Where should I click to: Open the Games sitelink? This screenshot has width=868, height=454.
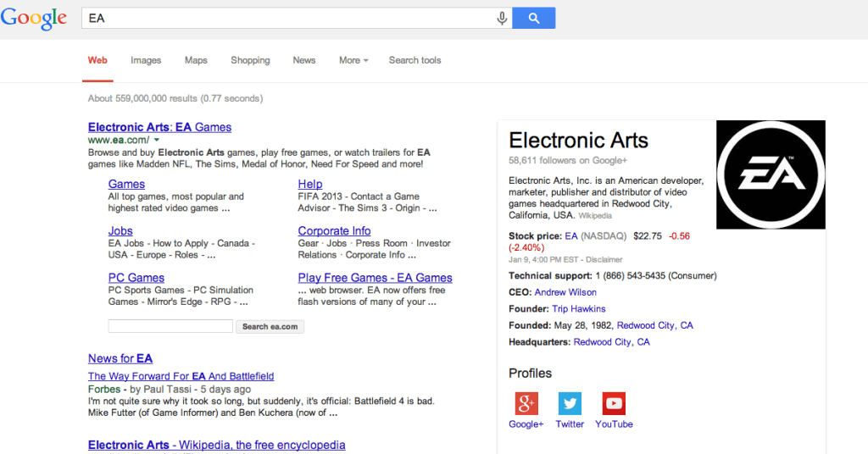pos(126,184)
